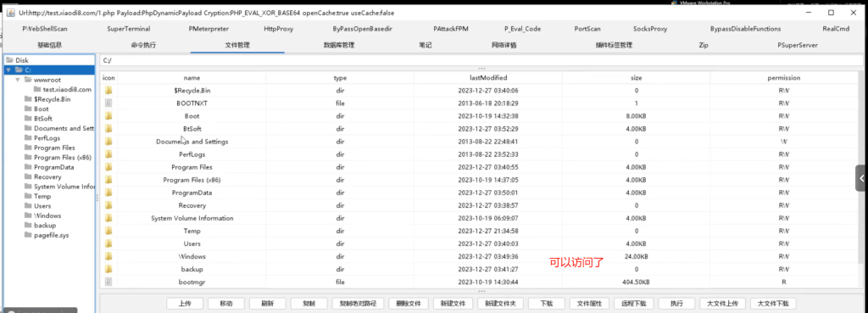Viewport: 868px width, 313px height.
Task: Click folder icon of Documents and Settings row
Action: [x=108, y=142]
